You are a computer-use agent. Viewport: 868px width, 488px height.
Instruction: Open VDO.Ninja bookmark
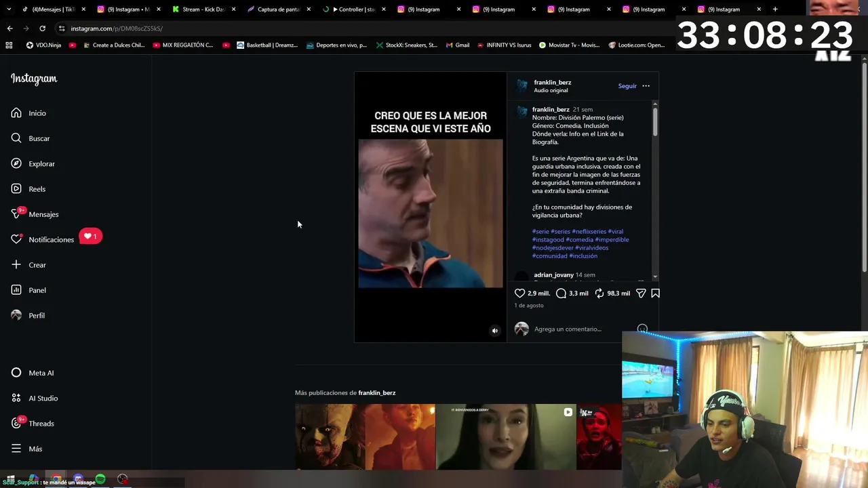[43, 45]
